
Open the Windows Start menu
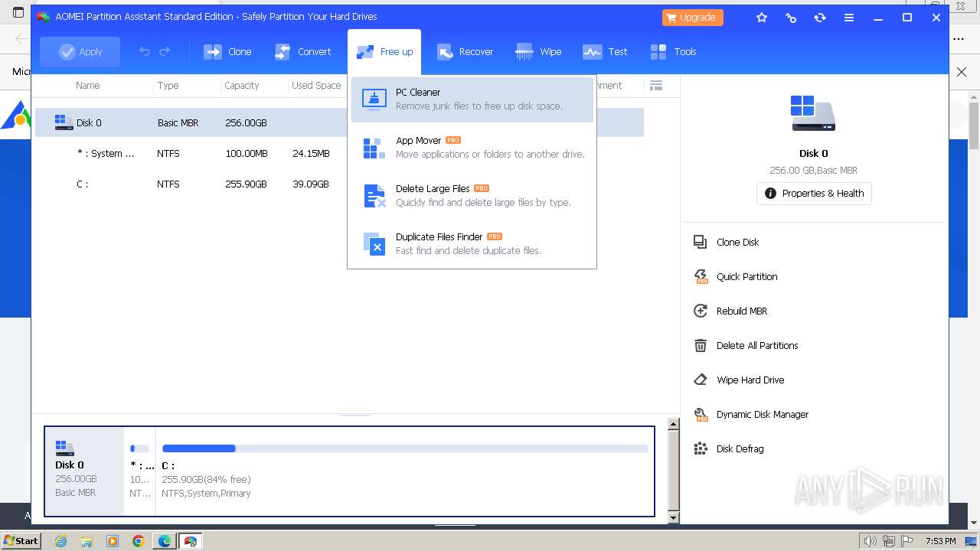coord(21,540)
